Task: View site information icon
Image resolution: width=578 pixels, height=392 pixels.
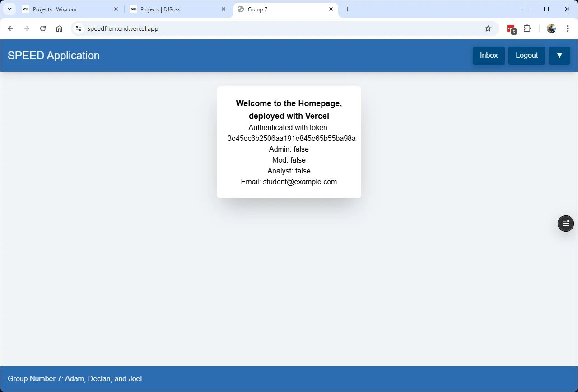Action: [x=79, y=28]
